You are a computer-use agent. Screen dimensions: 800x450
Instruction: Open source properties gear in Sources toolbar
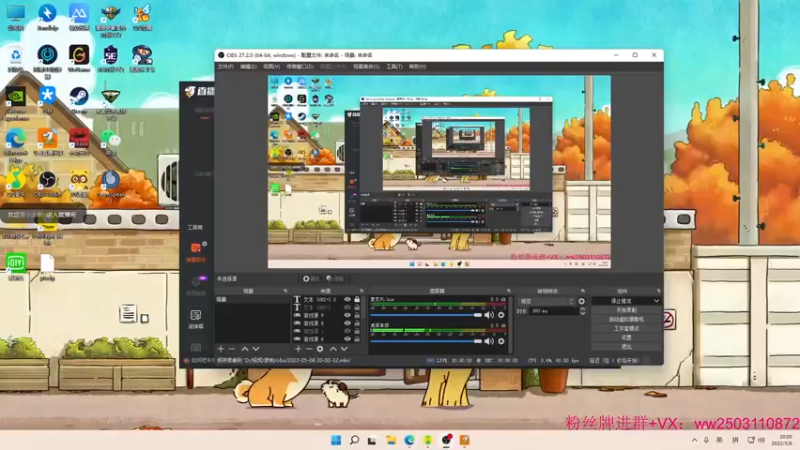coord(320,349)
